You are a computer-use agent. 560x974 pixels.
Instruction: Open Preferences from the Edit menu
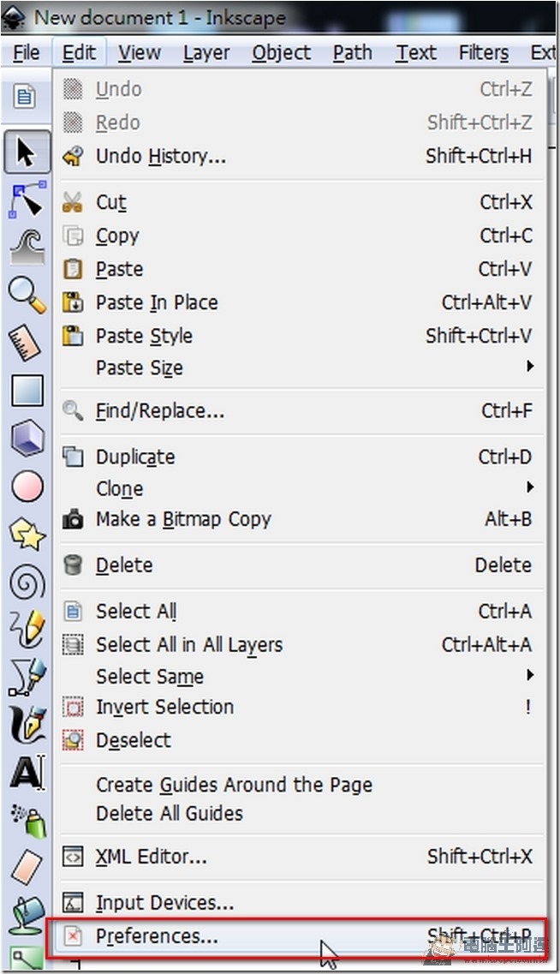297,936
